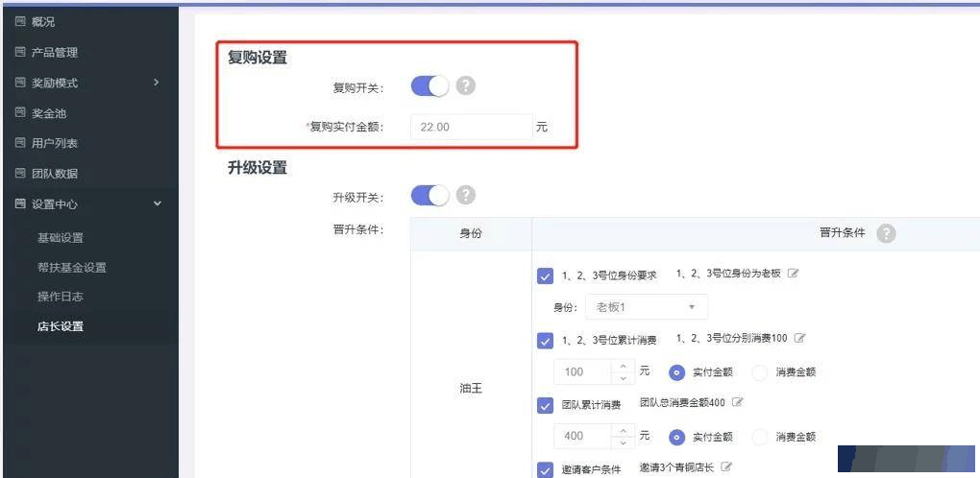Uncheck 邀请客户条件 checkbox
This screenshot has height=478, width=980.
545,470
